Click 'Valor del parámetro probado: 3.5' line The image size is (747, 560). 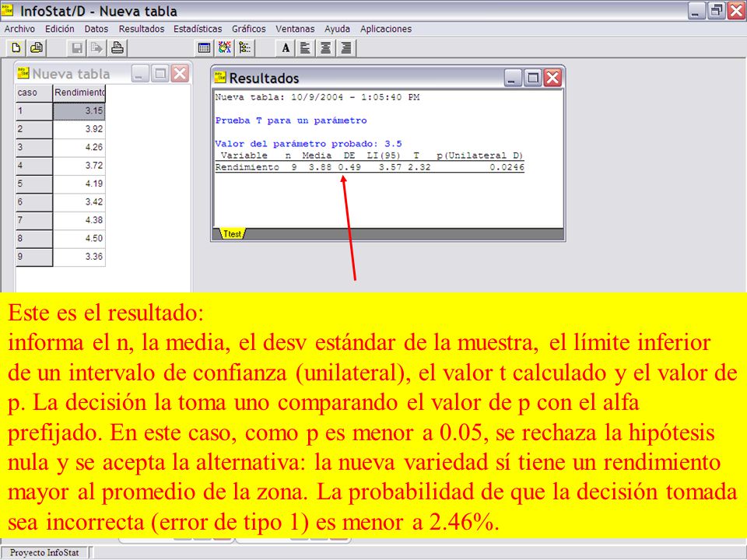tap(308, 144)
